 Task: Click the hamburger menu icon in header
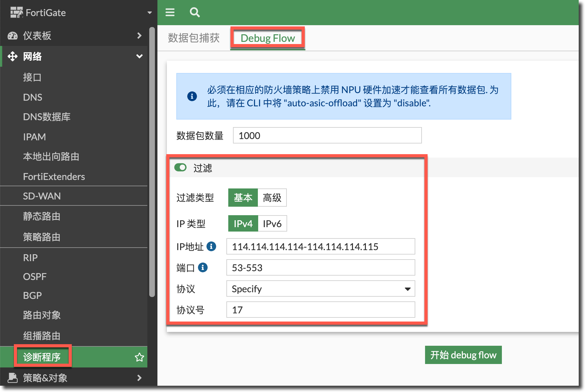[x=170, y=12]
